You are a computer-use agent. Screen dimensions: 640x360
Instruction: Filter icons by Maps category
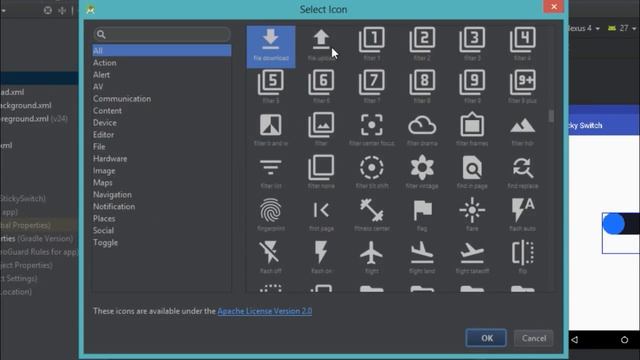point(102,182)
